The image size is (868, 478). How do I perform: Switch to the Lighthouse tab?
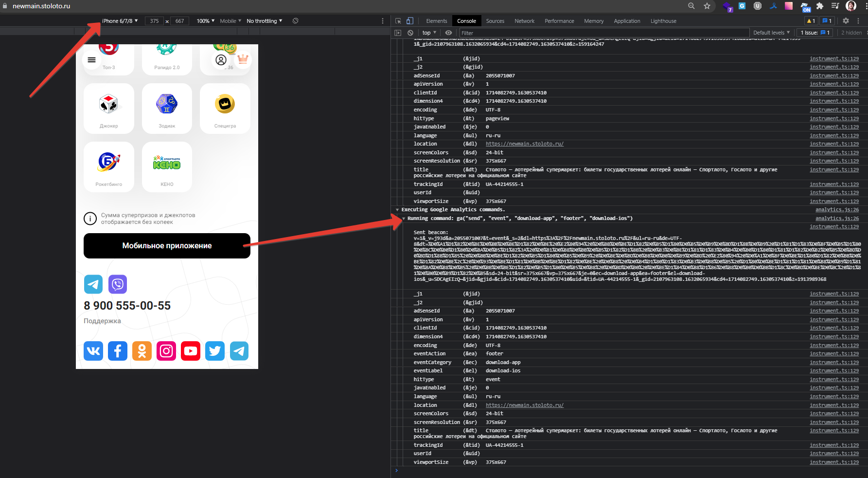663,21
